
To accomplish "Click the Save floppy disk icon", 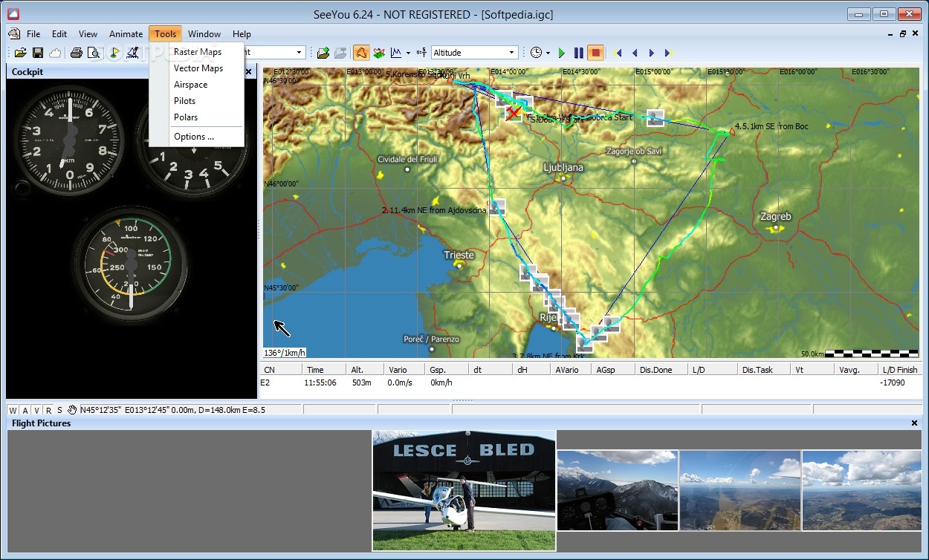I will pyautogui.click(x=37, y=53).
